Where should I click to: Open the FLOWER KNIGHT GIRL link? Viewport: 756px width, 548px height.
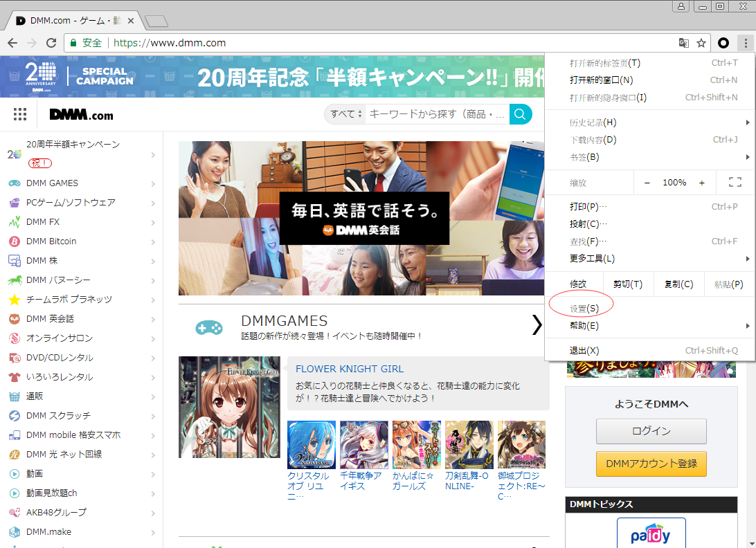click(349, 369)
